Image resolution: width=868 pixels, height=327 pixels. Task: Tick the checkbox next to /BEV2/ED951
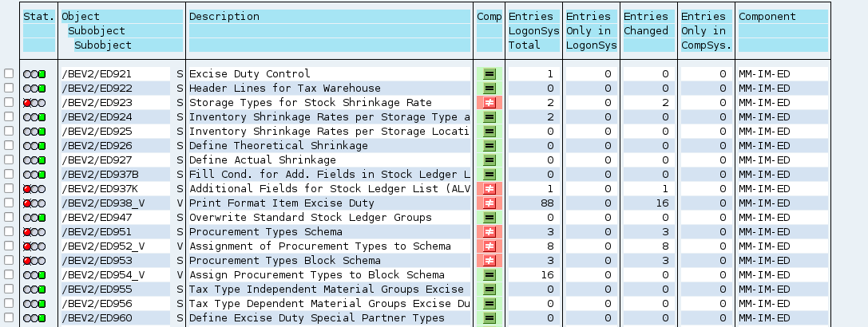coord(9,232)
